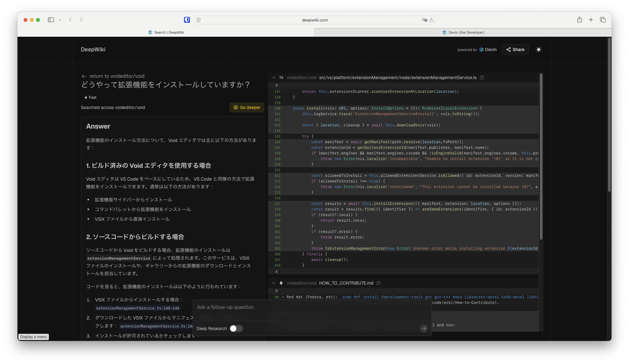Click the TS file type icon
Screen dimensions: 629x364
tap(281, 78)
